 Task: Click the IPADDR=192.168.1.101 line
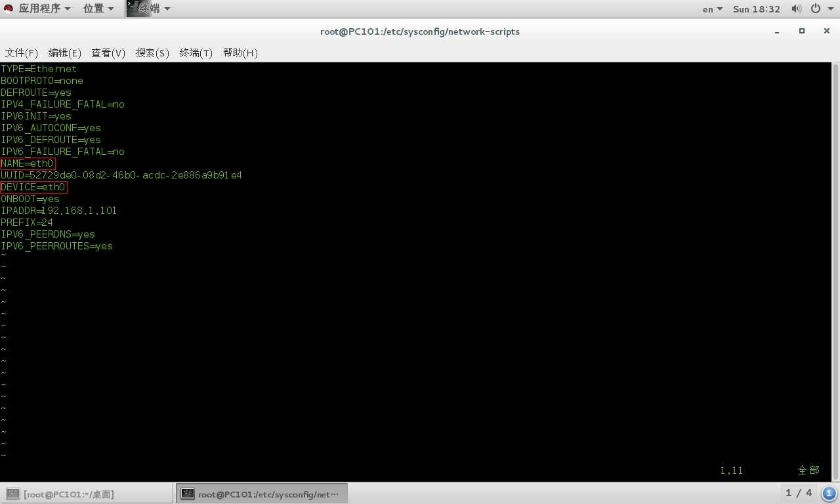[59, 211]
